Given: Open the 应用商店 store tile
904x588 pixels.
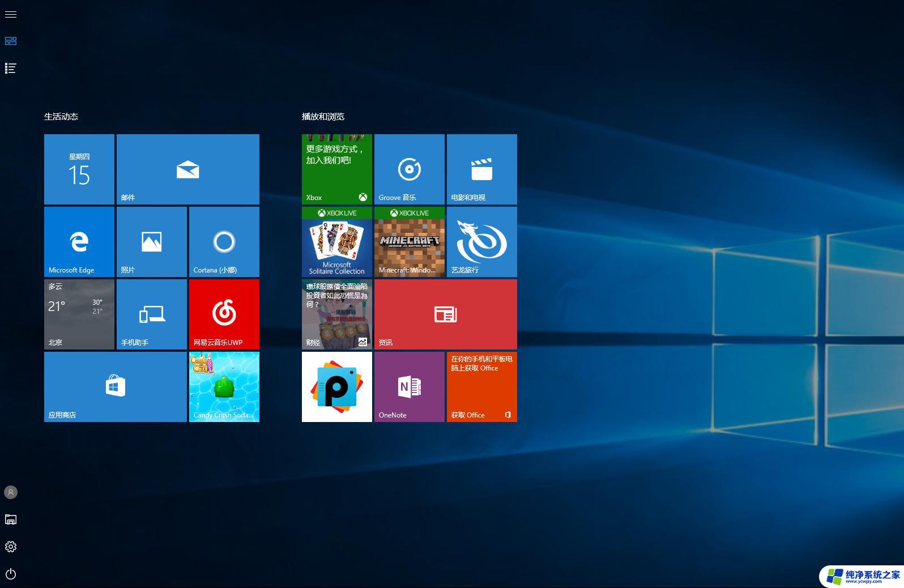Looking at the screenshot, I should tap(116, 387).
